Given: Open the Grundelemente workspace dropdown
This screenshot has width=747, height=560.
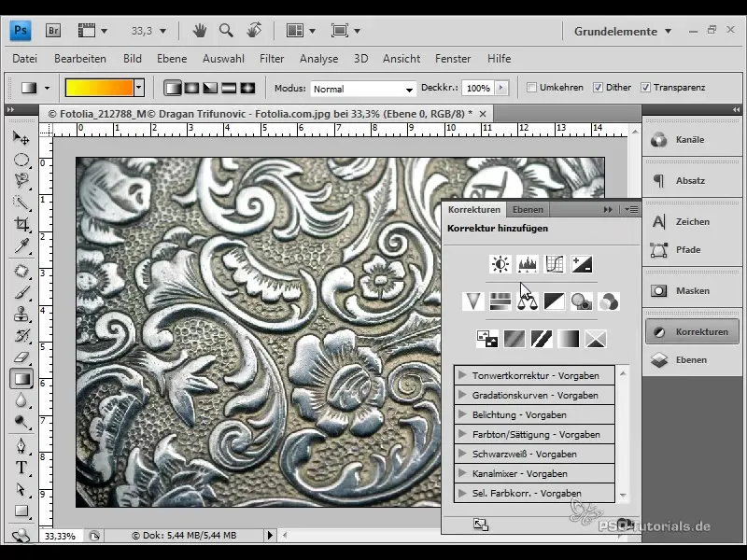Looking at the screenshot, I should pos(623,32).
